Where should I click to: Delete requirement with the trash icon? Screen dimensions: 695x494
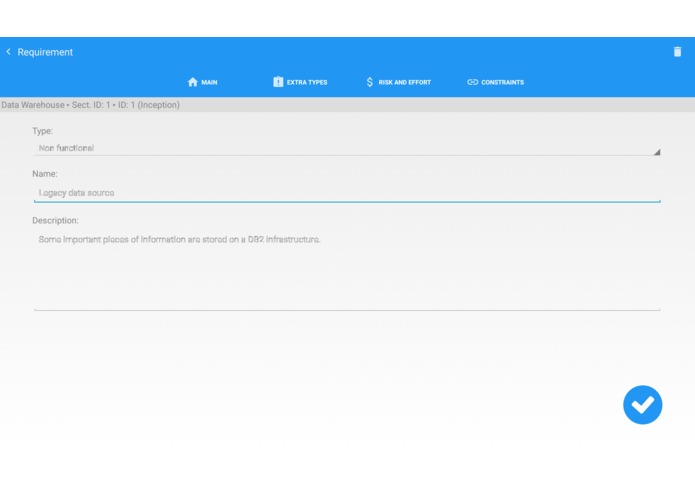[677, 52]
